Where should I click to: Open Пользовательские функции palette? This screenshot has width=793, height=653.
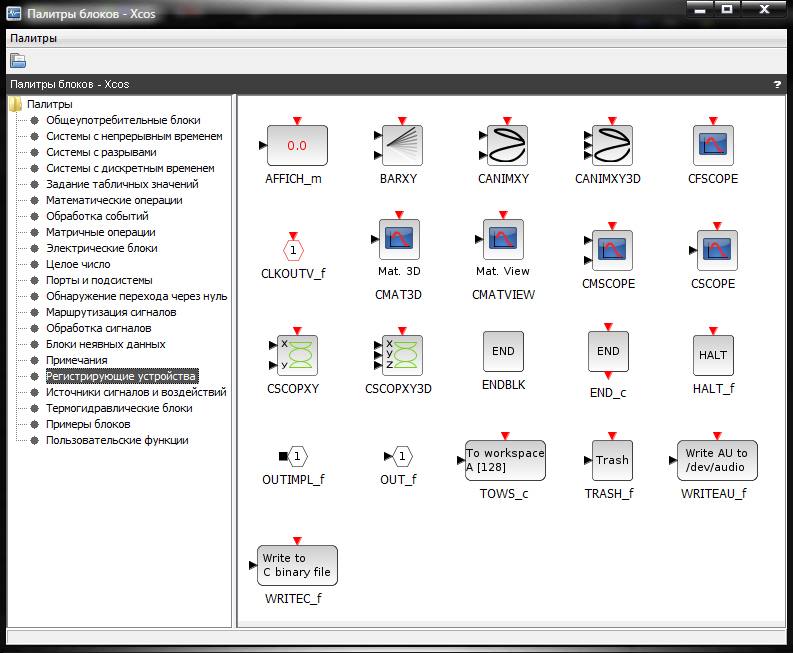117,441
